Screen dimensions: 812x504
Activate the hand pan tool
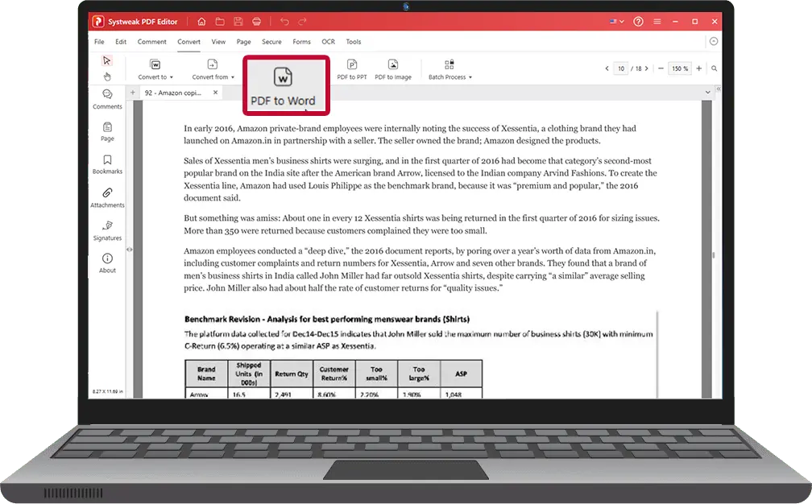(x=107, y=76)
